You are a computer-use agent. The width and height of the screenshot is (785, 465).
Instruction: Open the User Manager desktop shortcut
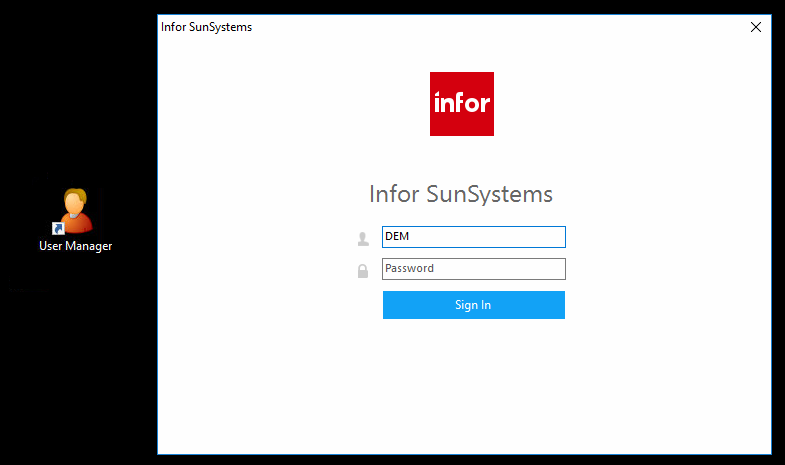coord(75,219)
